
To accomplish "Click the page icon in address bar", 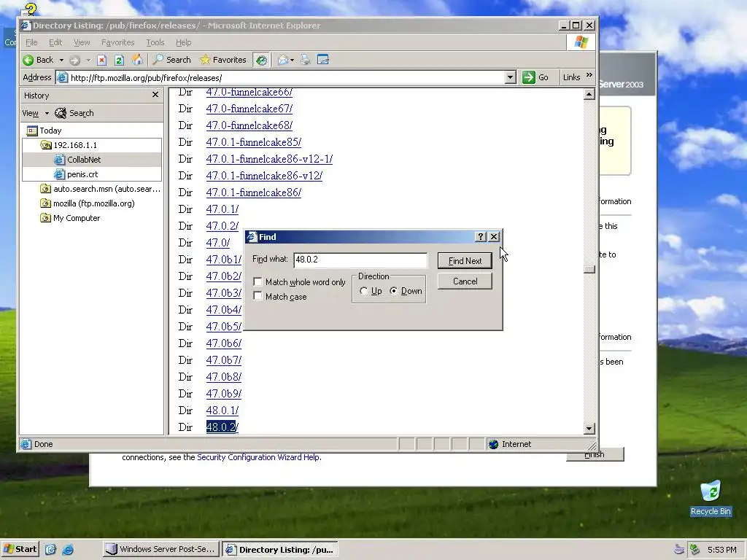I will click(63, 77).
